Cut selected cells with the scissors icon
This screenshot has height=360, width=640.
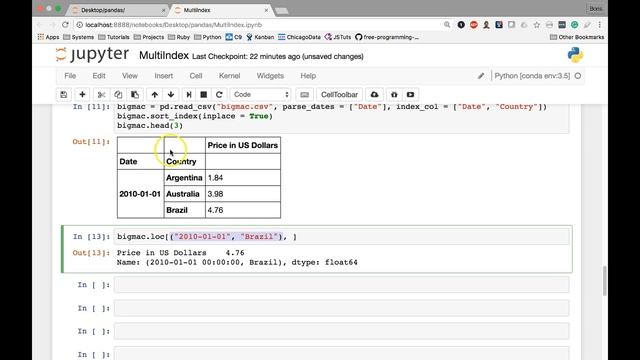102,95
